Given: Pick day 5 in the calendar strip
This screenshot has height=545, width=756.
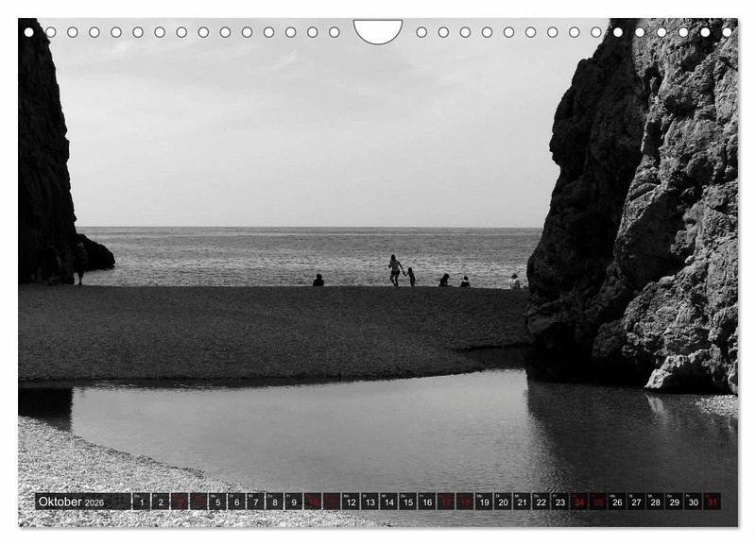Looking at the screenshot, I should (x=217, y=502).
